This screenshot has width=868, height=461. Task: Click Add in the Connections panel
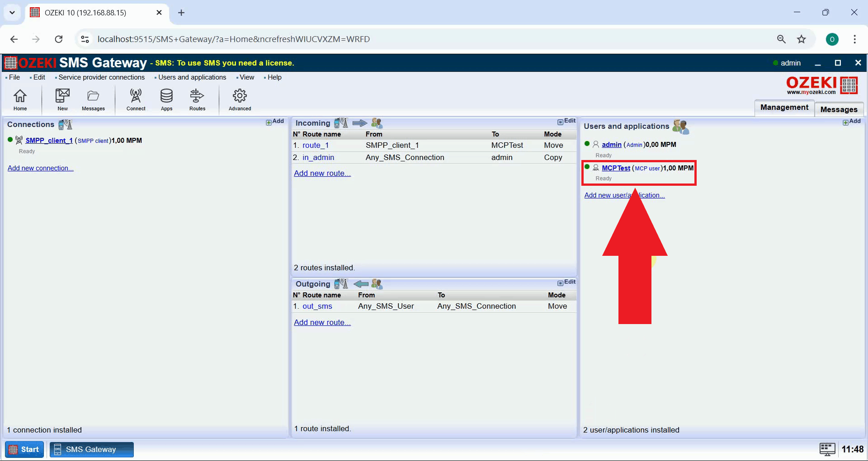(275, 122)
